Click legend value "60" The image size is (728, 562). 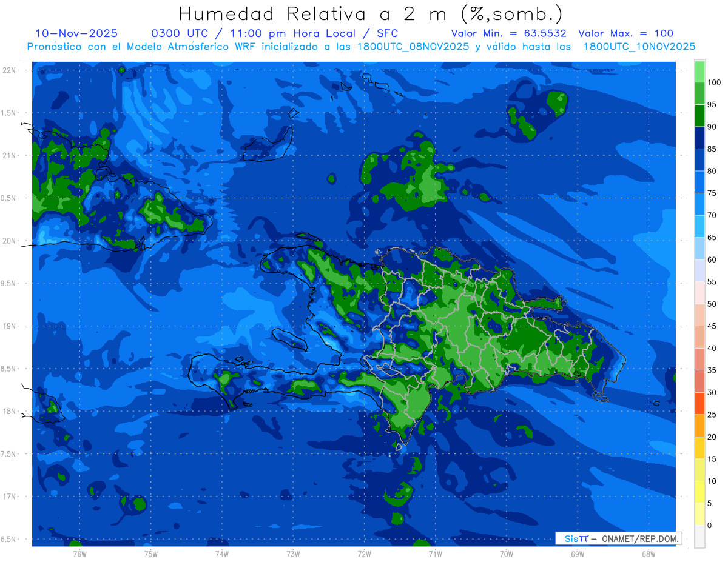click(x=712, y=259)
